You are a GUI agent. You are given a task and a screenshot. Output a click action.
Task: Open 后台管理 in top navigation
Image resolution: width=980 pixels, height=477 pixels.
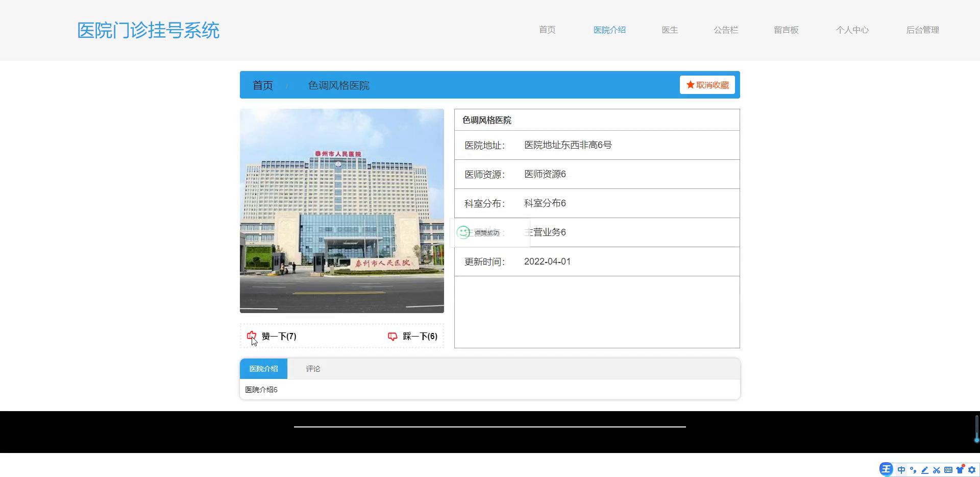coord(922,30)
